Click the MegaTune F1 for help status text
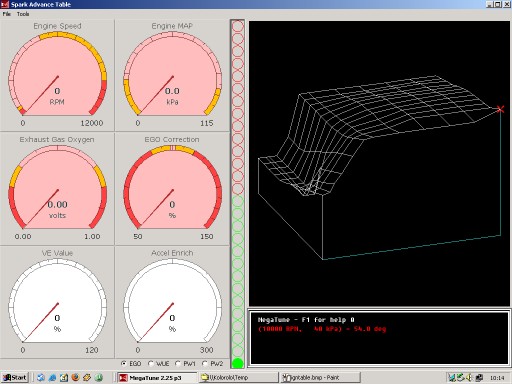Screen dimensions: 512x384 coord(306,320)
